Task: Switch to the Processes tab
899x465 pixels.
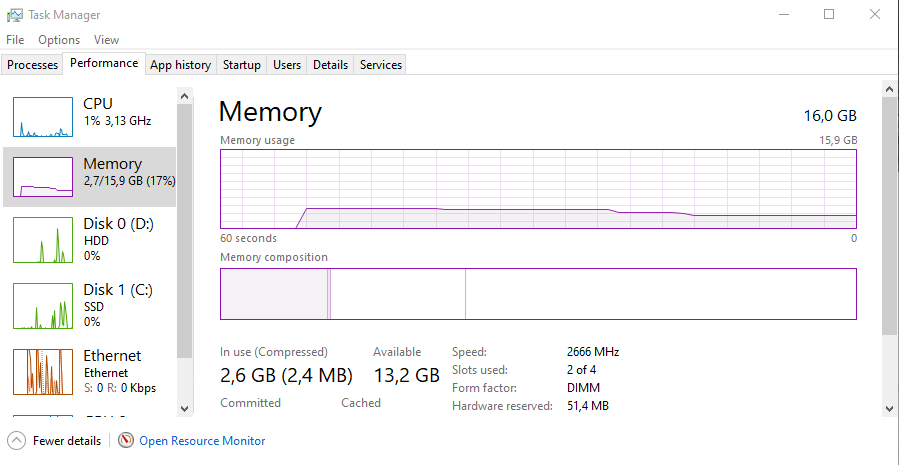Action: (x=33, y=65)
